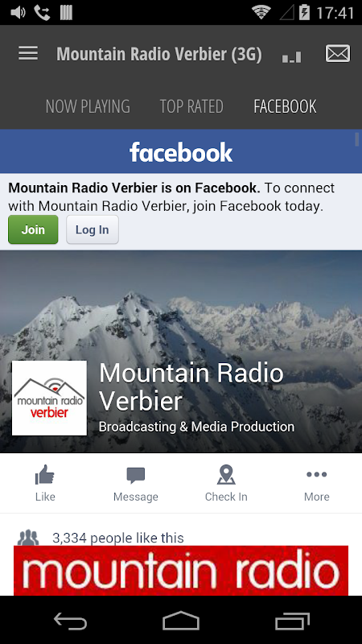Tap the people group icon beside likes
This screenshot has height=644, width=362.
28,537
